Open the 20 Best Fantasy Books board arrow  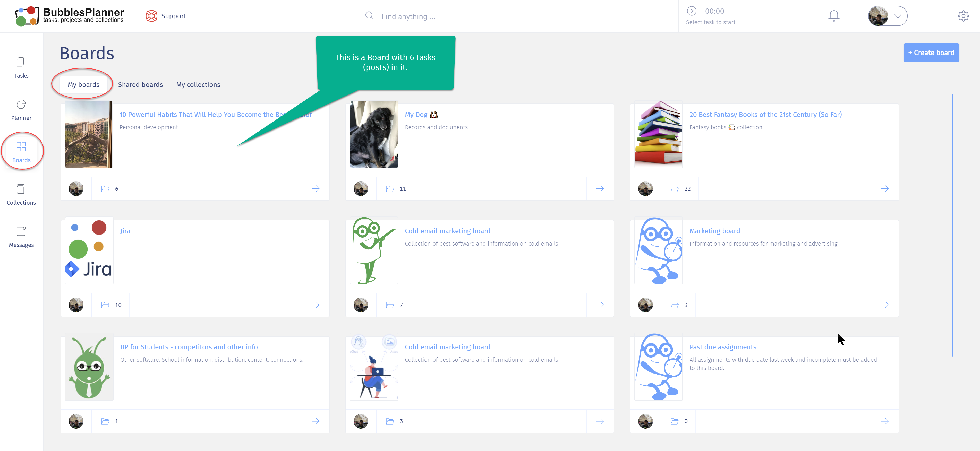(x=884, y=189)
